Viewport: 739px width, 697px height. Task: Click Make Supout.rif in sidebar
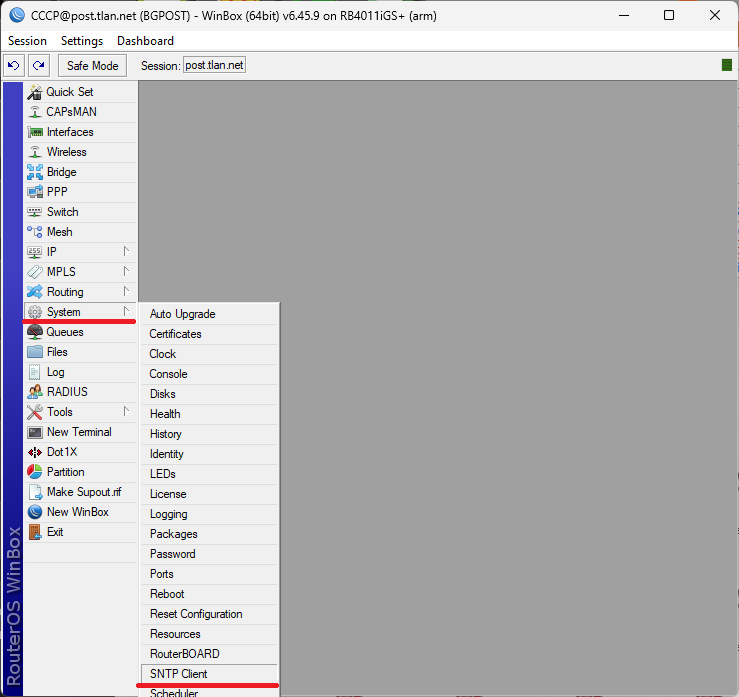point(84,492)
